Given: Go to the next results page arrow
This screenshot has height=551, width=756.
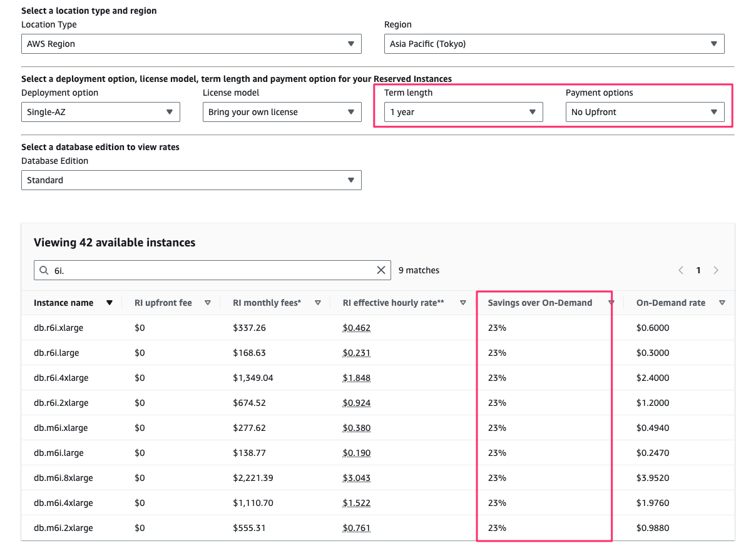Looking at the screenshot, I should (716, 270).
